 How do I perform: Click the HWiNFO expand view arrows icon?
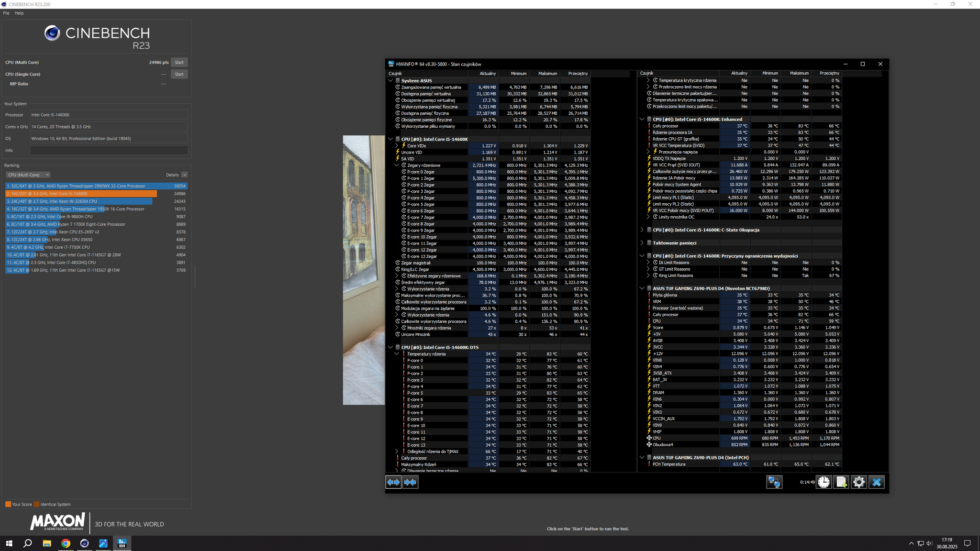(x=393, y=482)
